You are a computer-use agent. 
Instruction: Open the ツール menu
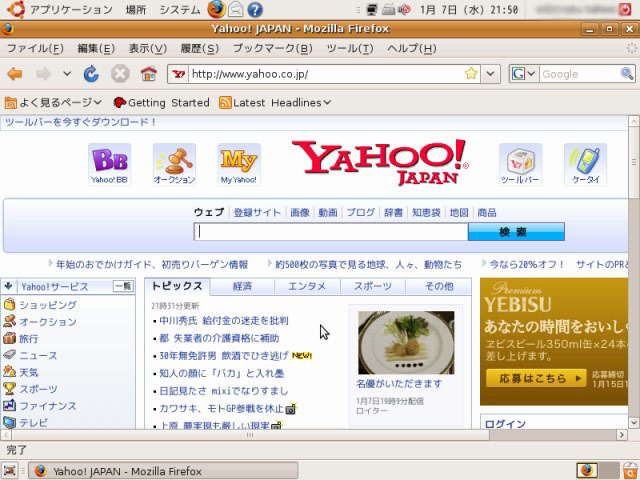click(x=350, y=49)
